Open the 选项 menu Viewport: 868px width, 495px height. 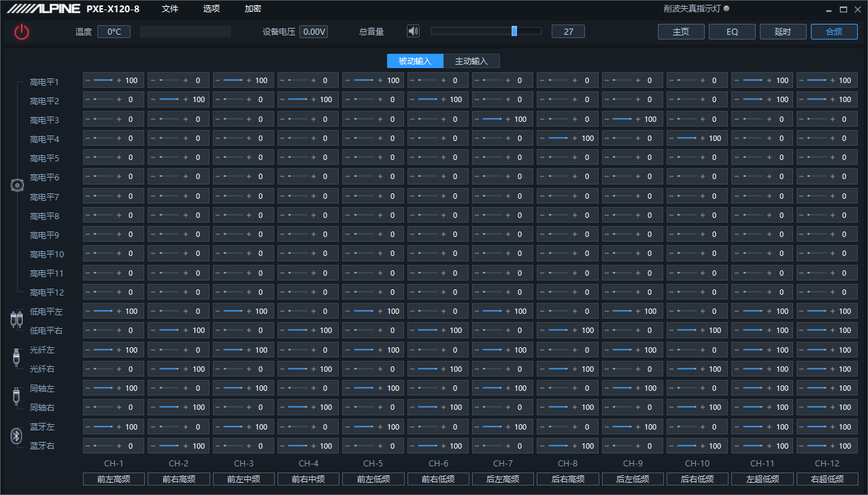[x=212, y=9]
